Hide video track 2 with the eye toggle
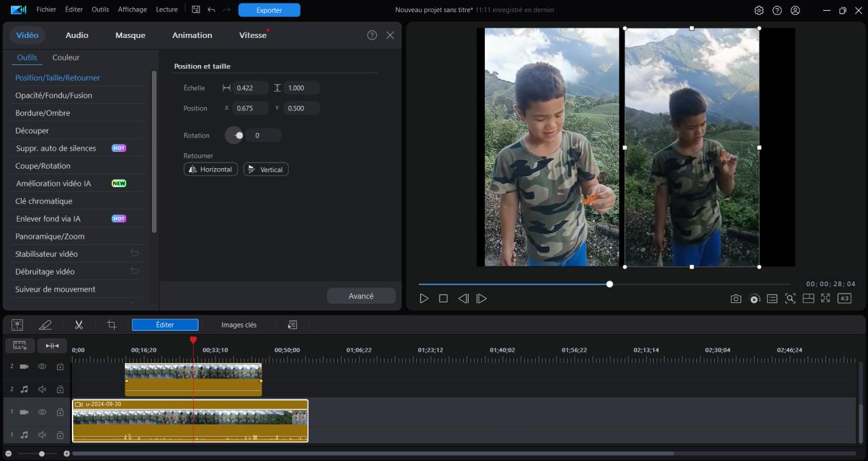This screenshot has height=461, width=868. 41,366
